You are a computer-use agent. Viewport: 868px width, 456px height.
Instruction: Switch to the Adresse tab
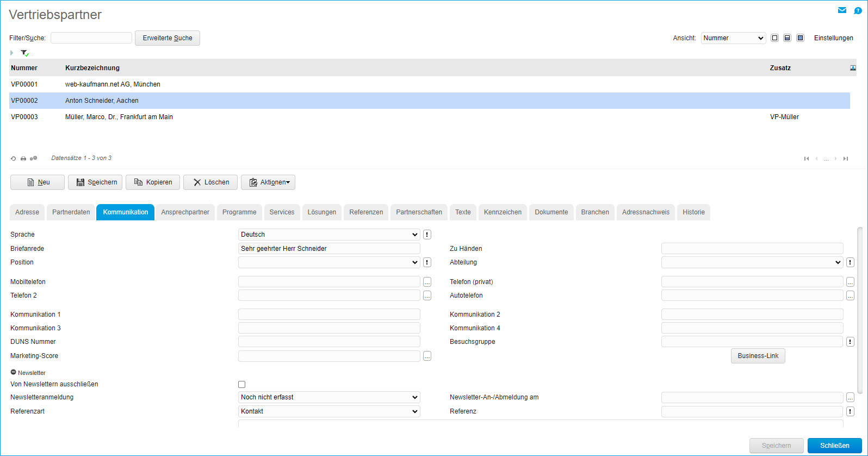point(27,212)
